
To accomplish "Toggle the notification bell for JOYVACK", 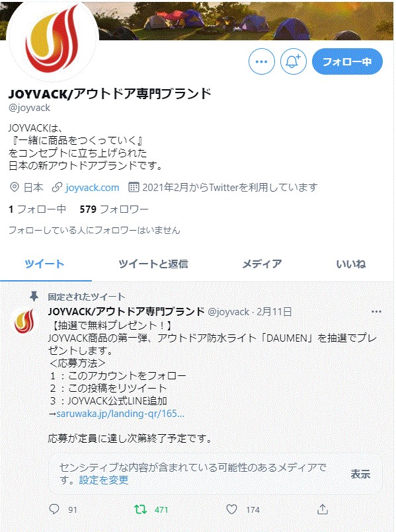I will pyautogui.click(x=293, y=61).
